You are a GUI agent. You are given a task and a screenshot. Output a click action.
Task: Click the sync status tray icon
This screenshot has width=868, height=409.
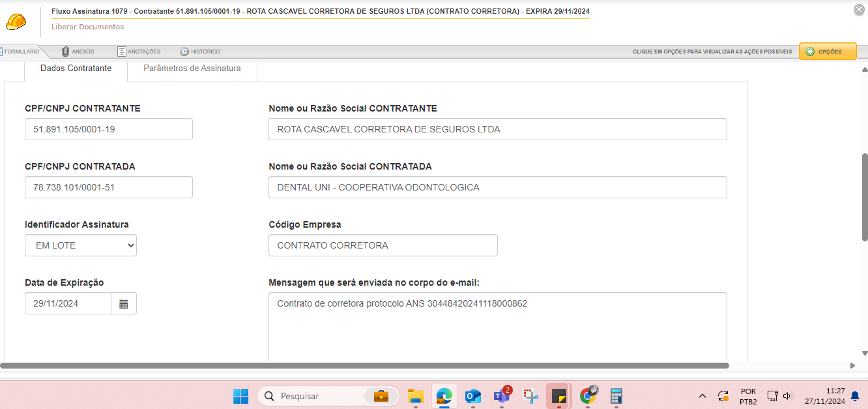coord(723,396)
